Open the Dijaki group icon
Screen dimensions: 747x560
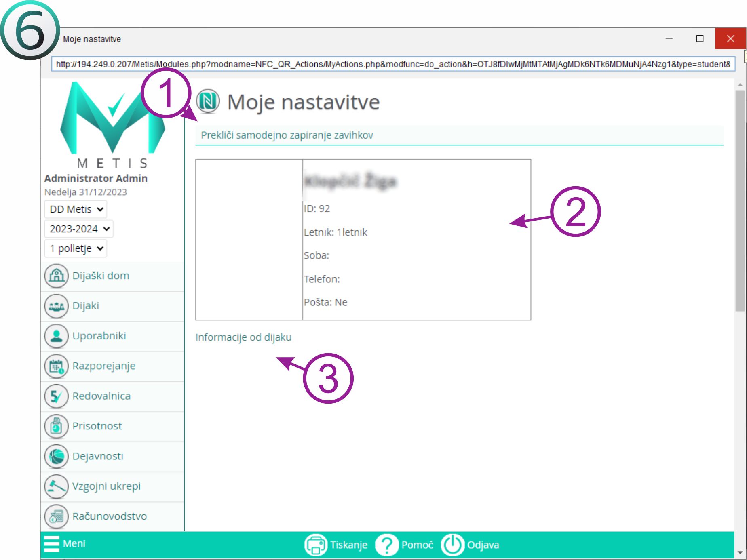(56, 306)
